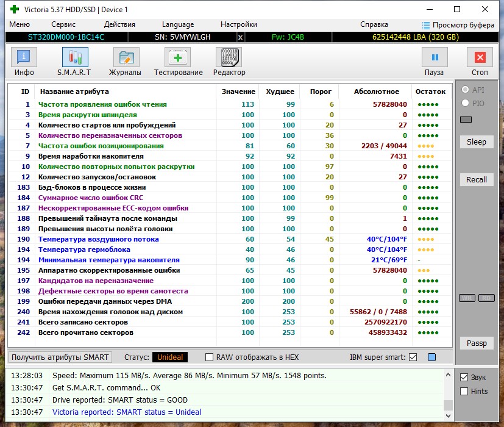Click the gray indicator box below PIO

[466, 120]
